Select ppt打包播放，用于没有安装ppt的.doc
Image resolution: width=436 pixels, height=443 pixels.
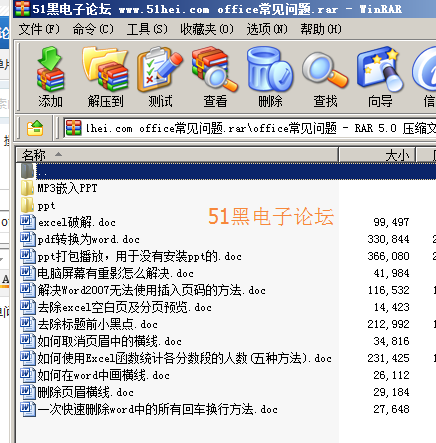point(139,256)
